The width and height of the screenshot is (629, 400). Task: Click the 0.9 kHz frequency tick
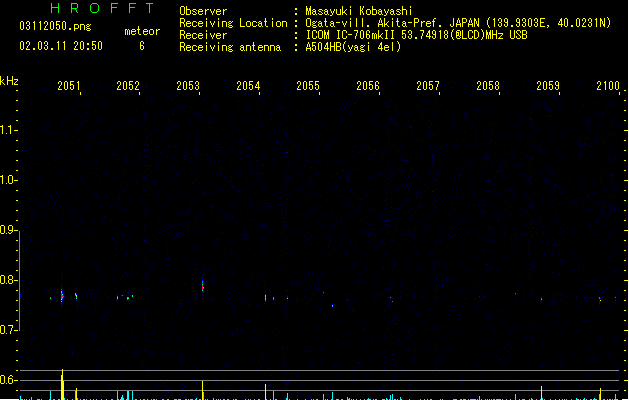tap(8, 230)
